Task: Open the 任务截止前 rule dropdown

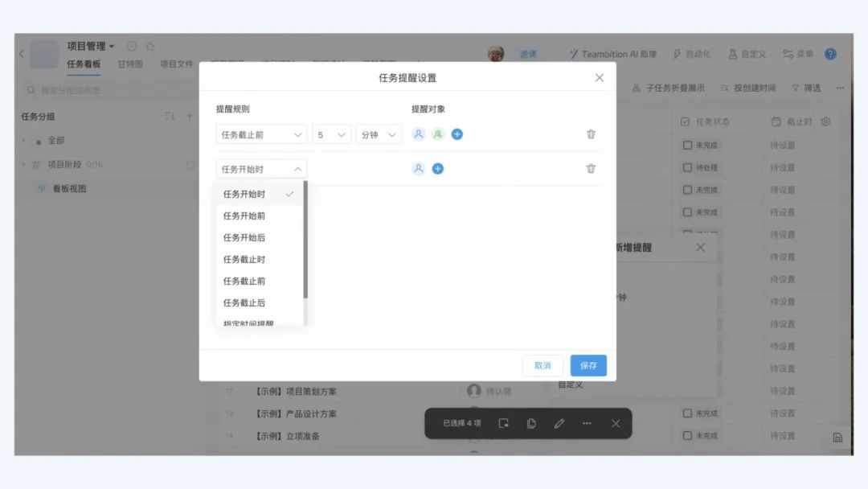Action: (x=261, y=135)
